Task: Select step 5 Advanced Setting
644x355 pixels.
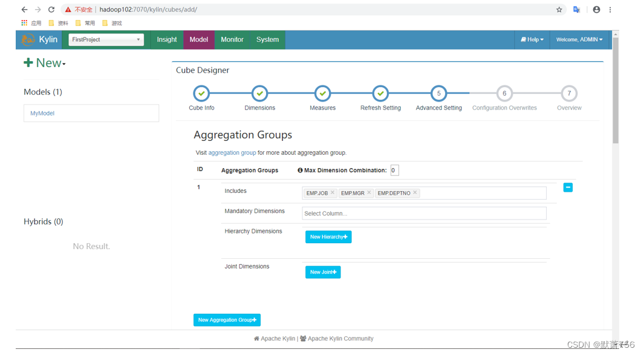Action: click(x=438, y=94)
